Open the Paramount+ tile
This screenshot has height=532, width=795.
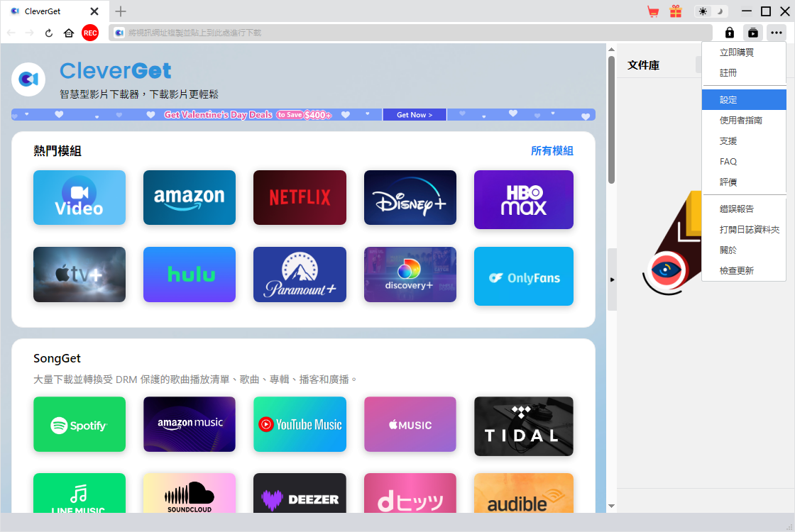[300, 275]
